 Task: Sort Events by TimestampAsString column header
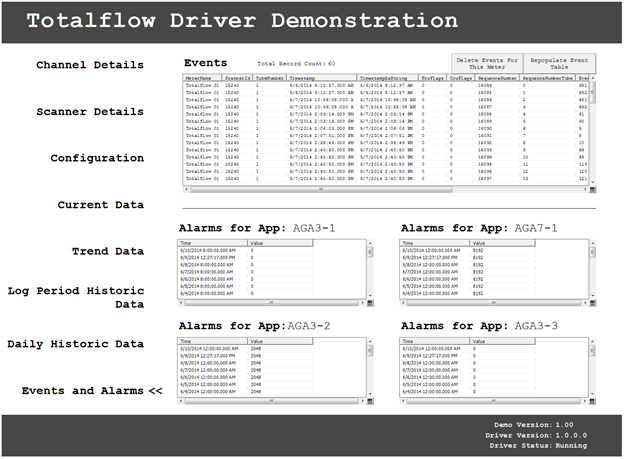tap(388, 78)
